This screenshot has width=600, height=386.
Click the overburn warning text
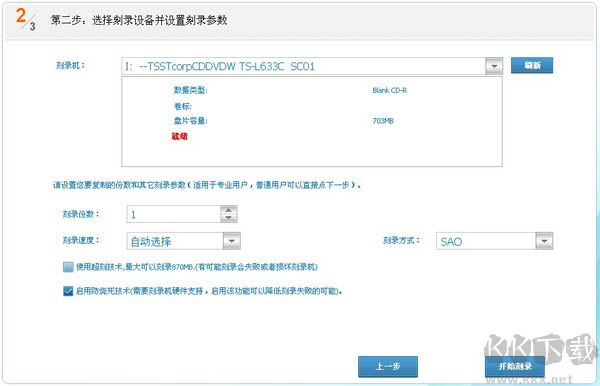click(x=197, y=267)
